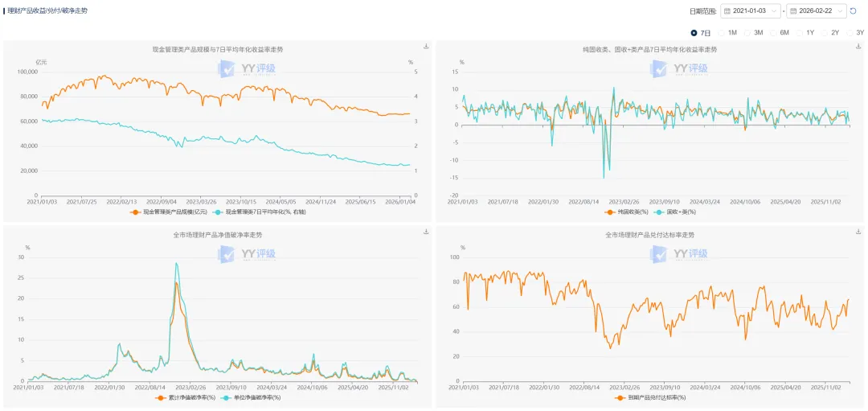
Task: Download the net value break rate chart
Action: [426, 232]
